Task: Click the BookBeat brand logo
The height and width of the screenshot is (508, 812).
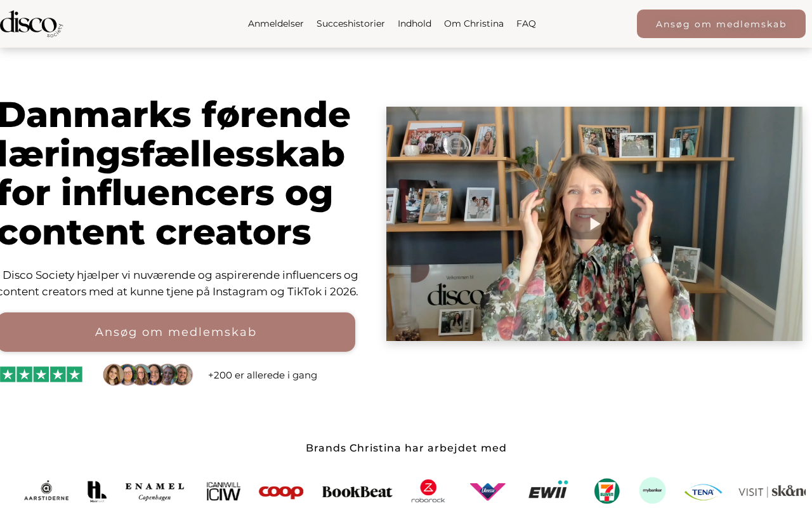Action: pos(357,492)
